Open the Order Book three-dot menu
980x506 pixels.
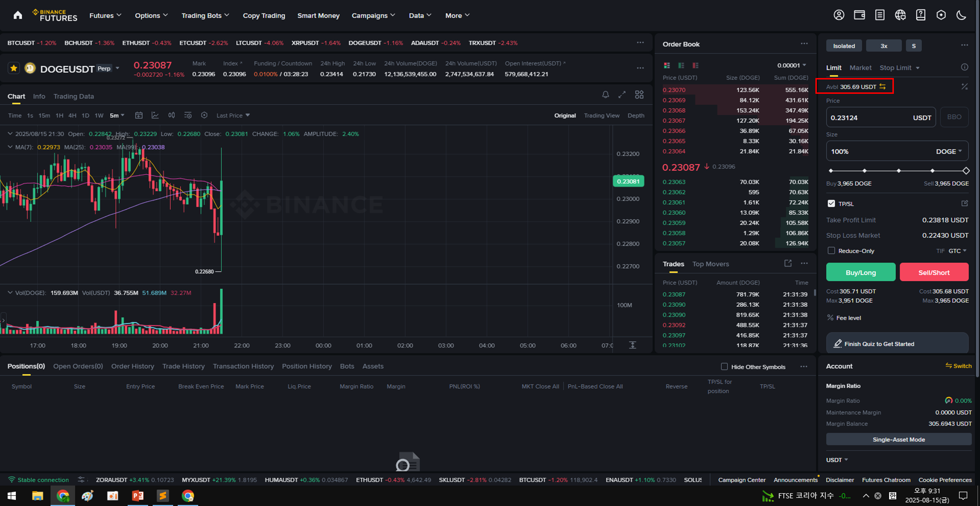pos(804,44)
